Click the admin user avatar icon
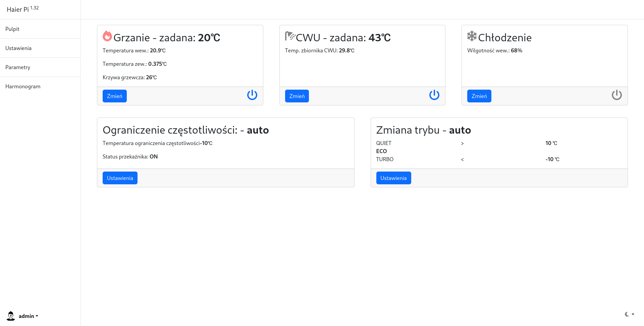 11,316
